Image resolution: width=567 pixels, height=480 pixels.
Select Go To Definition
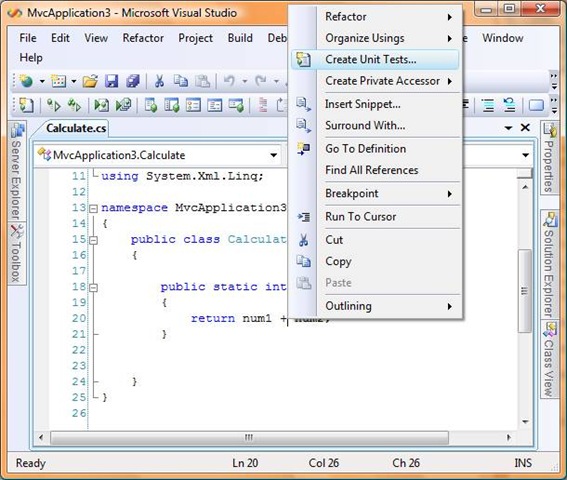click(375, 149)
